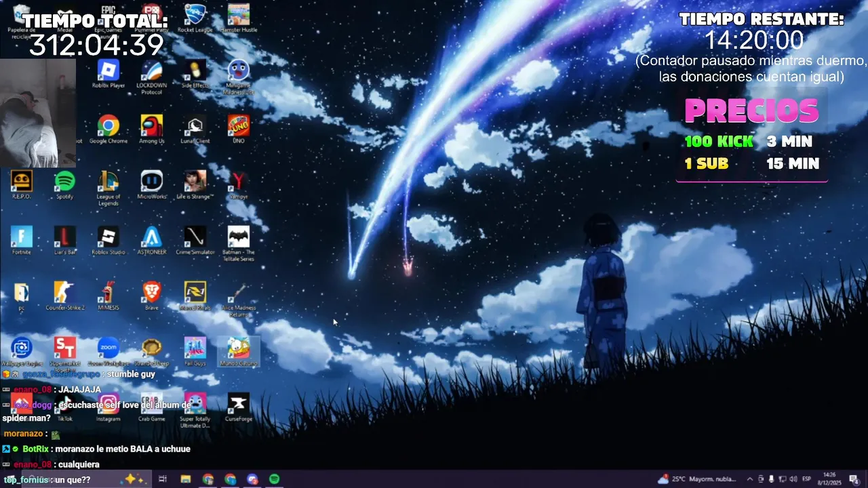The height and width of the screenshot is (488, 868).
Task: Open File Explorer from the taskbar
Action: (185, 479)
